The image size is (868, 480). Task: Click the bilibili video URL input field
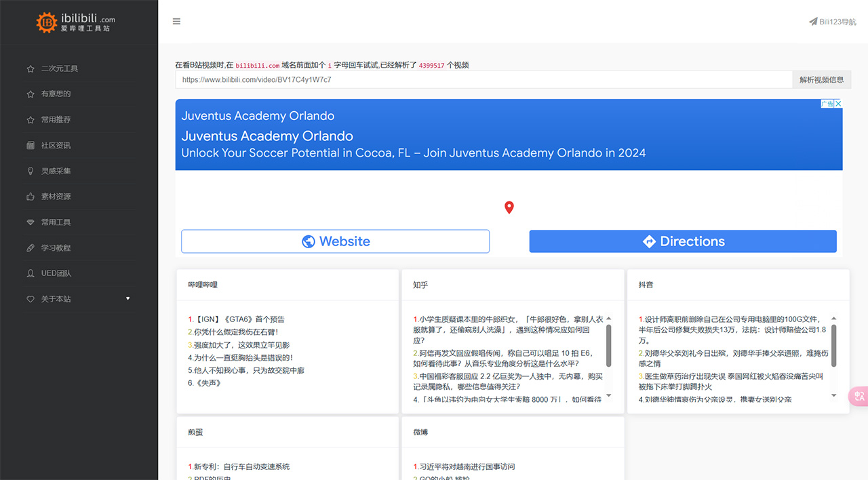pyautogui.click(x=483, y=80)
